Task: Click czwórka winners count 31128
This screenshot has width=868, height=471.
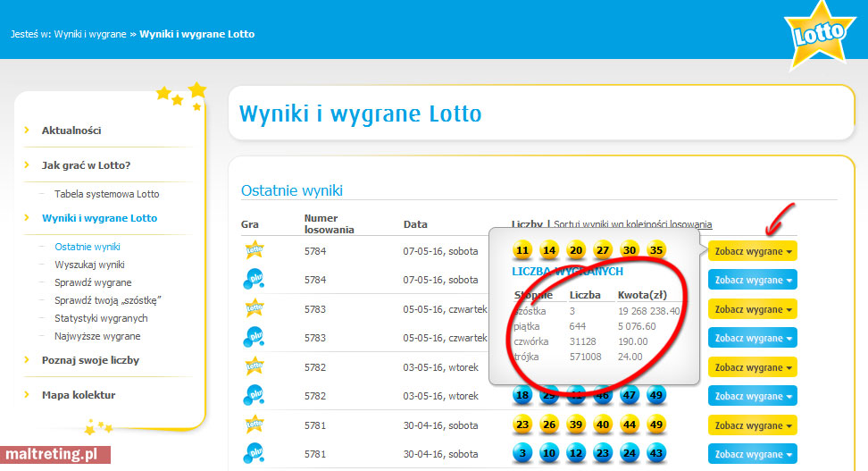Action: [583, 341]
